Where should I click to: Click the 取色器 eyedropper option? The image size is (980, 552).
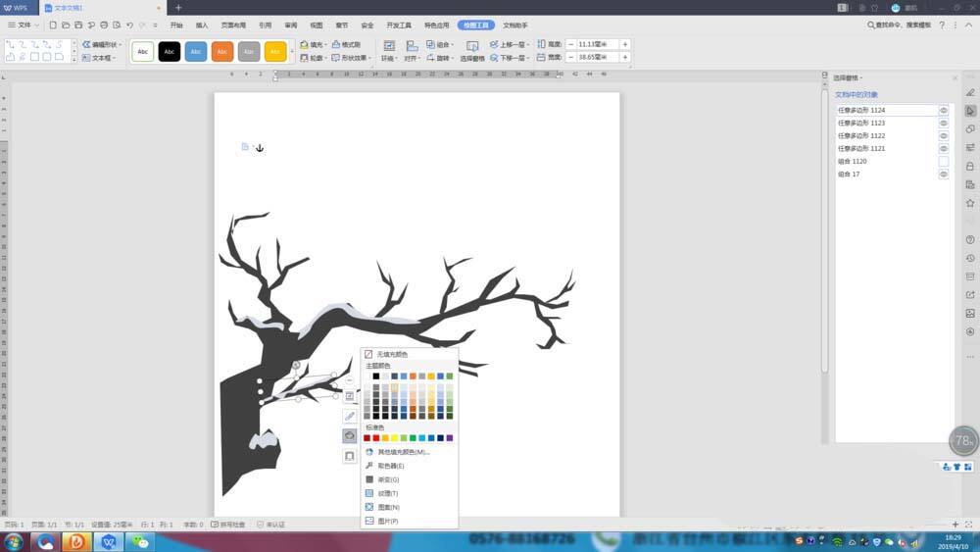coord(390,466)
